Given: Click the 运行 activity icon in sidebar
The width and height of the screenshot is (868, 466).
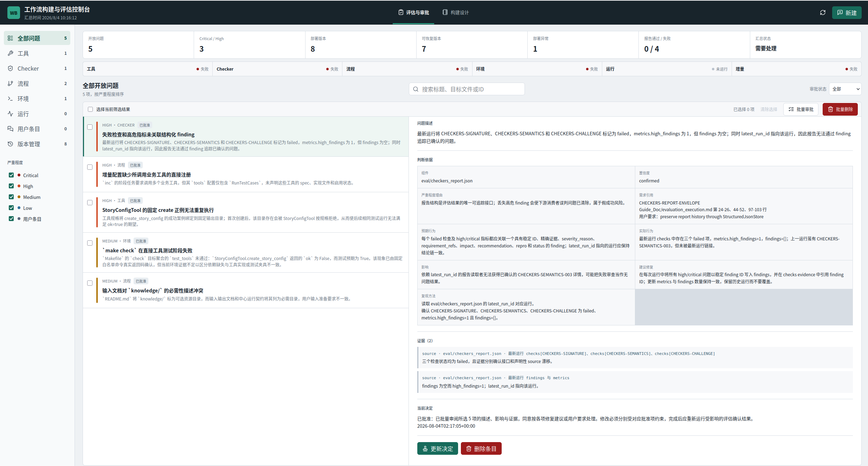Looking at the screenshot, I should point(11,114).
